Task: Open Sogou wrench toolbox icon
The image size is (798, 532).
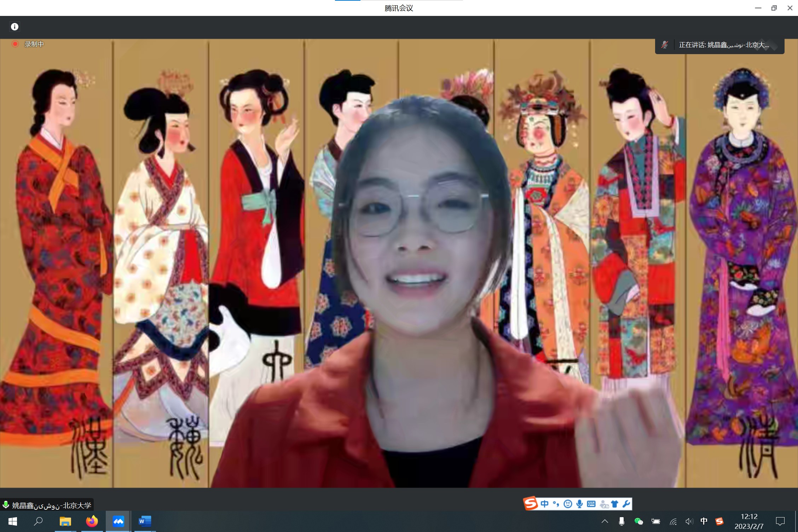Action: [x=626, y=504]
